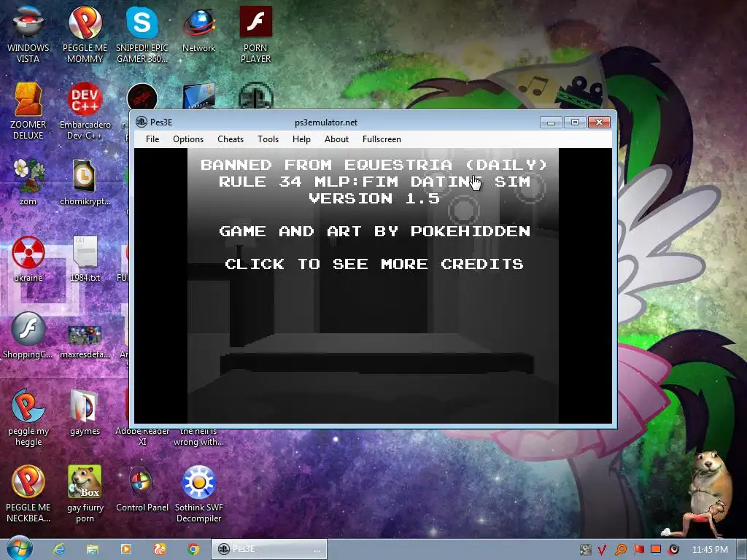This screenshot has width=747, height=560.
Task: Click the Pes3E taskbar button
Action: [269, 549]
